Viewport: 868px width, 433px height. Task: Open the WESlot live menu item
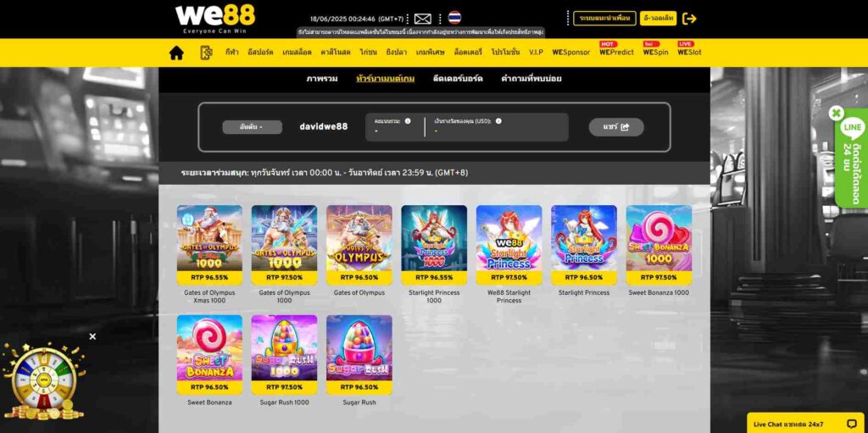[x=689, y=52]
